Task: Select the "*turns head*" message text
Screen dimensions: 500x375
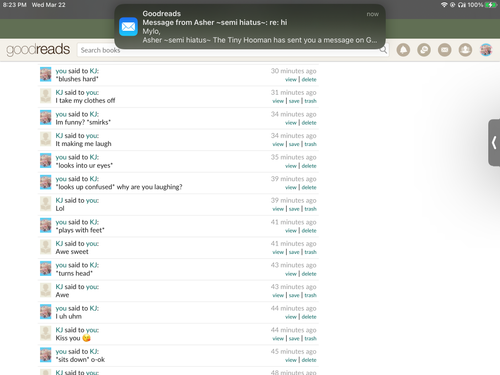Action: (x=74, y=273)
